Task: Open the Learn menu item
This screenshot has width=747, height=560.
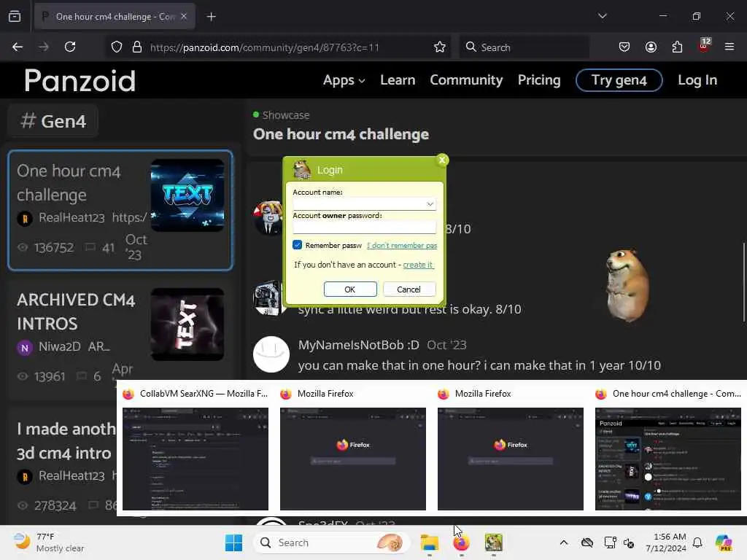Action: click(x=398, y=80)
